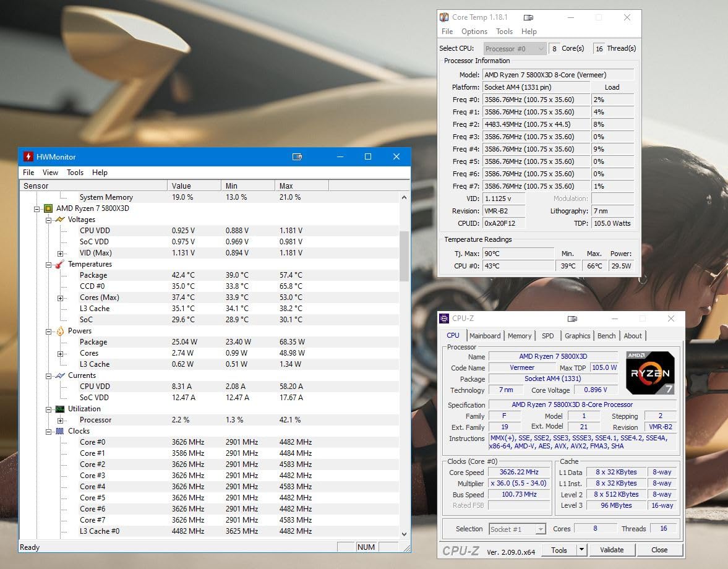
Task: Click the Sensor column header
Action: (x=93, y=186)
